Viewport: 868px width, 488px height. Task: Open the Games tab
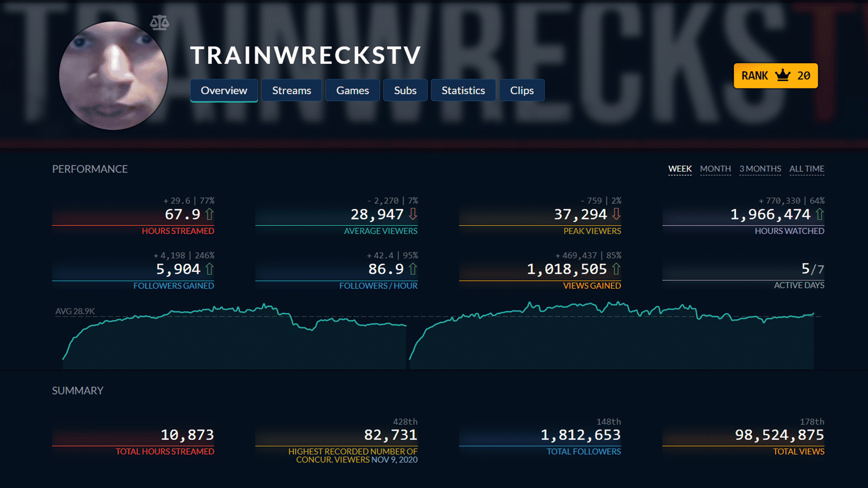click(x=353, y=90)
